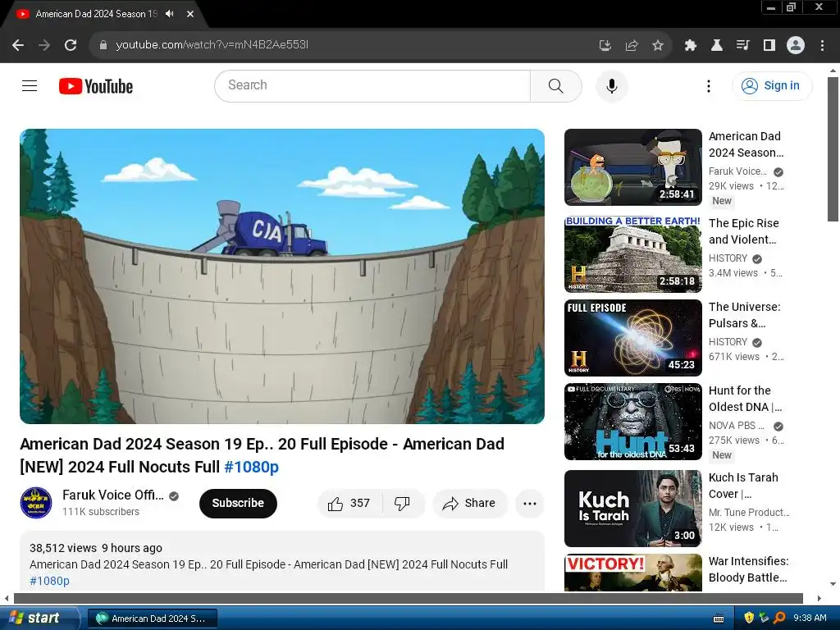840x630 pixels.
Task: Start voice search with the microphone
Action: click(x=612, y=85)
